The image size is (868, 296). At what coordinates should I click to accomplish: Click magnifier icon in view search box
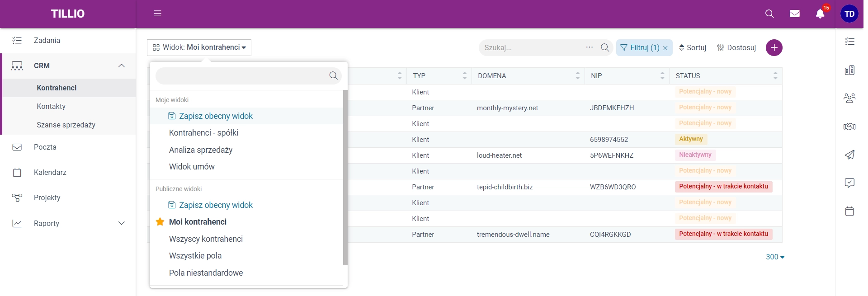point(334,75)
